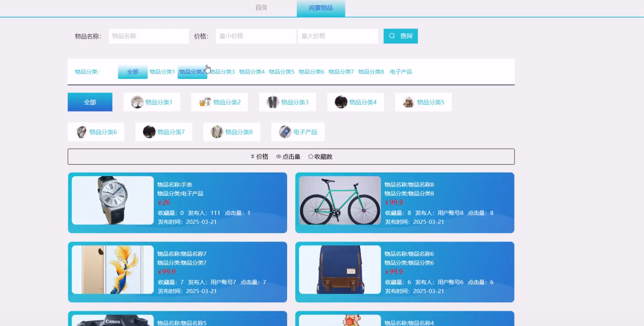Click 发布人：用户账号8 text
644x326 pixels.
pos(439,213)
